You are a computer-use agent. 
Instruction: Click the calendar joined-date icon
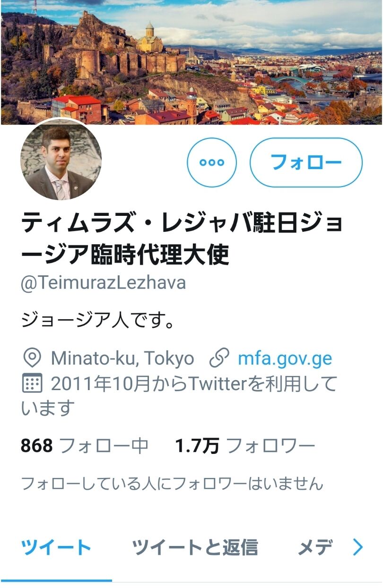[32, 384]
